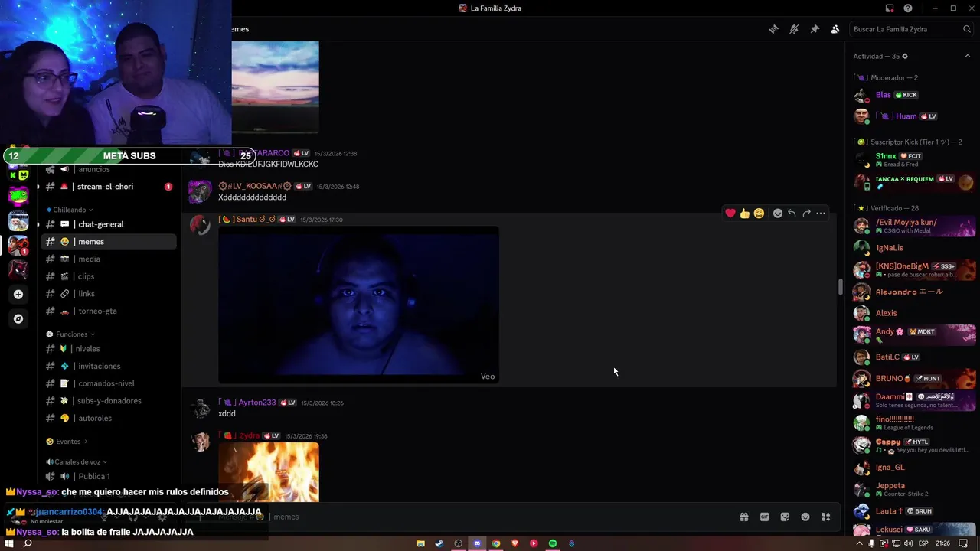Click the chat scrollbar thumb
Viewport: 980px width, 551px height.
coord(841,287)
